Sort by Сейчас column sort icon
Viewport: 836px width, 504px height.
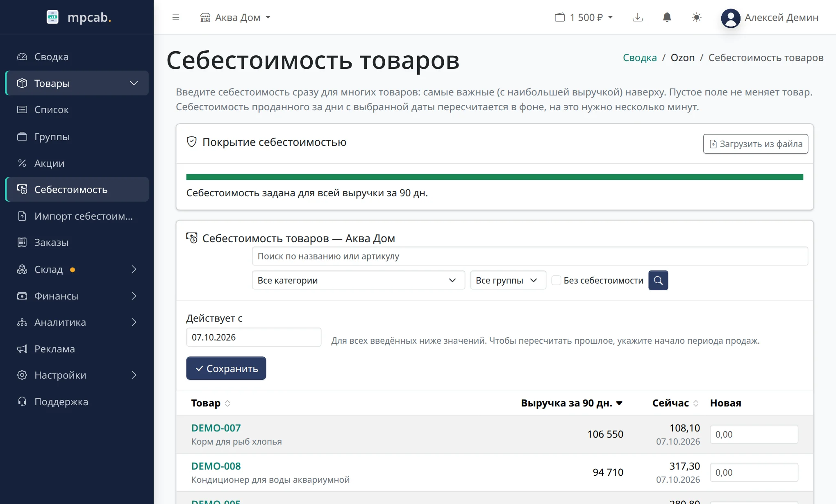coord(696,403)
